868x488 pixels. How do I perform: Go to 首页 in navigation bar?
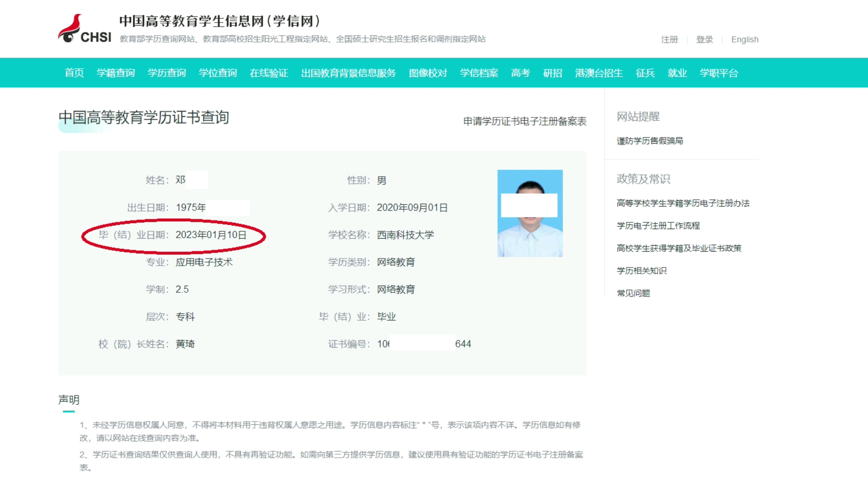[74, 73]
